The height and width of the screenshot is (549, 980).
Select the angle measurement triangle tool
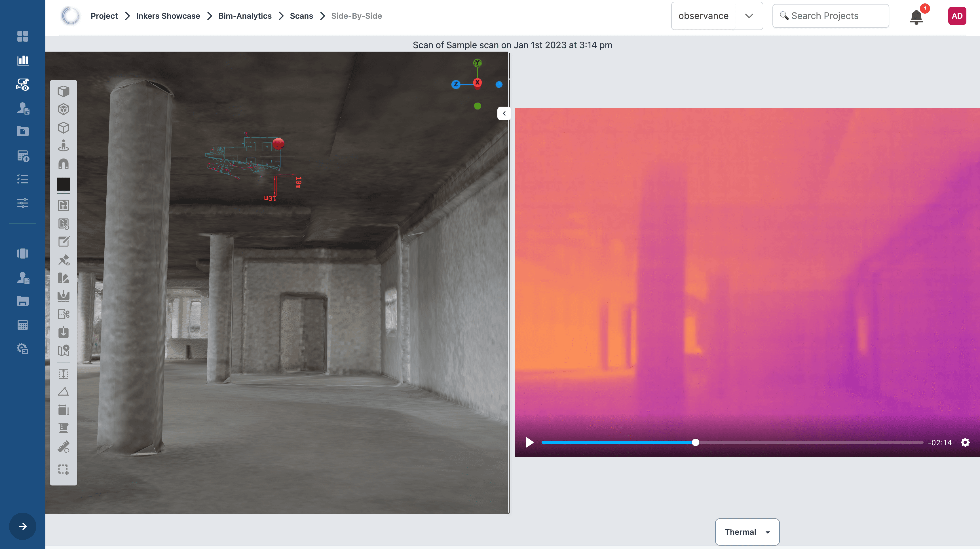(64, 392)
